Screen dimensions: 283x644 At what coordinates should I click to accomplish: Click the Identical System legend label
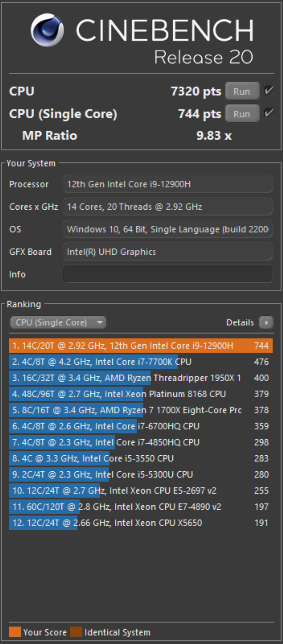click(x=117, y=632)
